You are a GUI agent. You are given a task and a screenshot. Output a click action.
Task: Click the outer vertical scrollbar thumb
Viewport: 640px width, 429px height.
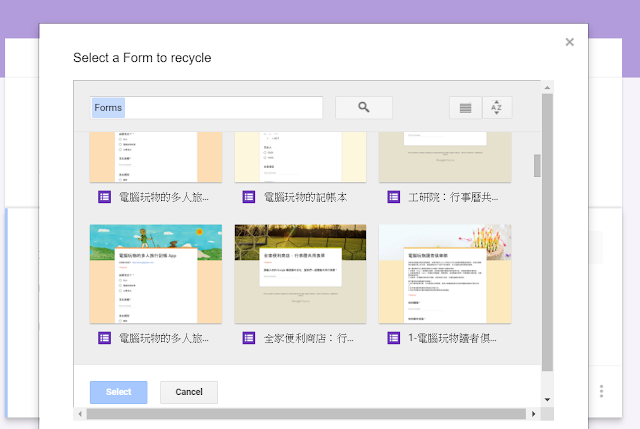point(547,232)
